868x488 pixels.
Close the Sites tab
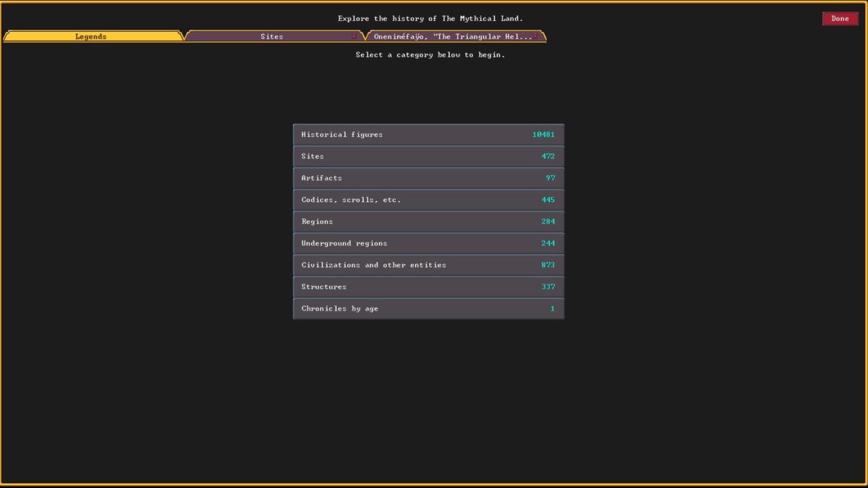click(354, 36)
